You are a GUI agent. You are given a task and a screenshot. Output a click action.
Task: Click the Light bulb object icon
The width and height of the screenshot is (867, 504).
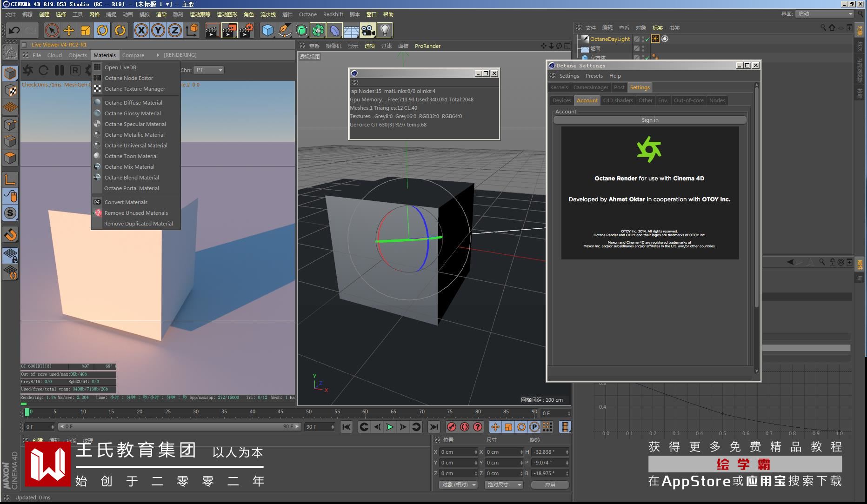pos(385,31)
